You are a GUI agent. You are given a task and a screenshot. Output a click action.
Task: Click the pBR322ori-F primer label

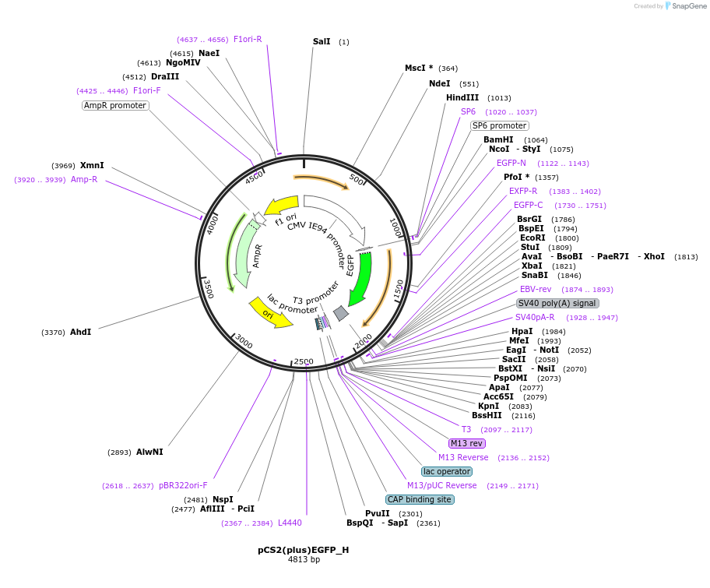184,485
